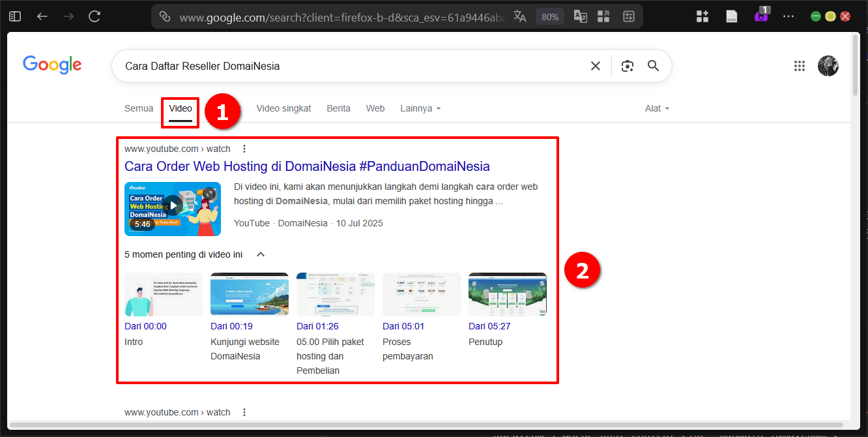Click the search magnifier icon
This screenshot has height=437, width=868.
pyautogui.click(x=653, y=65)
